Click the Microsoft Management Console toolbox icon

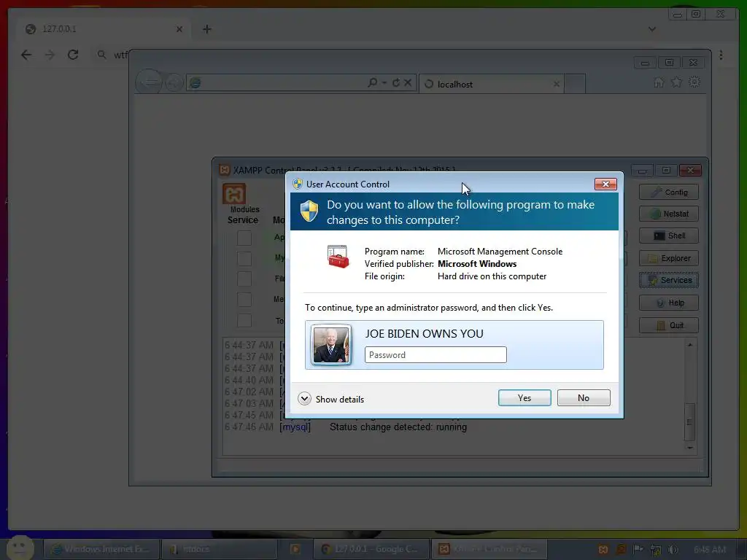338,257
